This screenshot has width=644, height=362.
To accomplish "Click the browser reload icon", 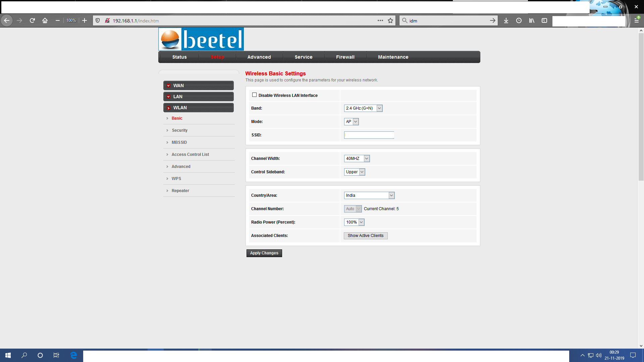I will [32, 20].
